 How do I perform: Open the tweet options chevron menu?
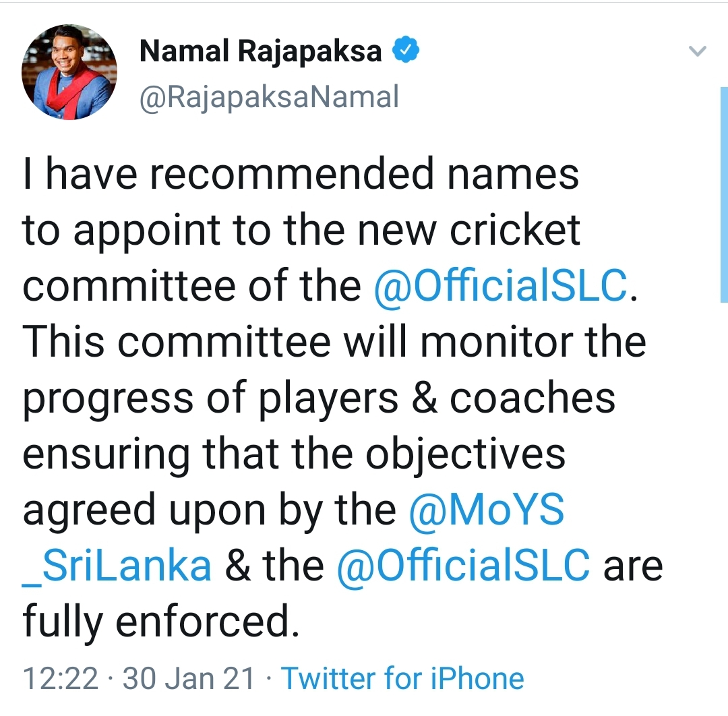(x=698, y=51)
